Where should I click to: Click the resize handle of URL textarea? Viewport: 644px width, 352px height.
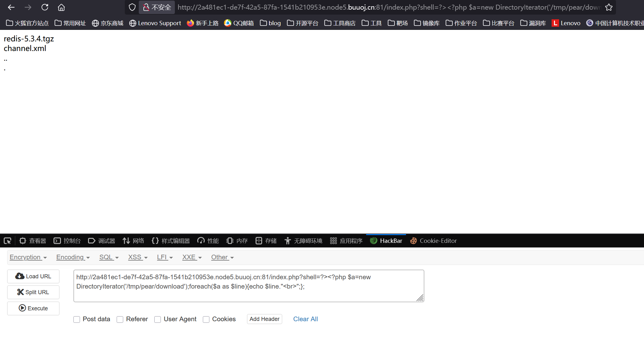click(x=420, y=298)
